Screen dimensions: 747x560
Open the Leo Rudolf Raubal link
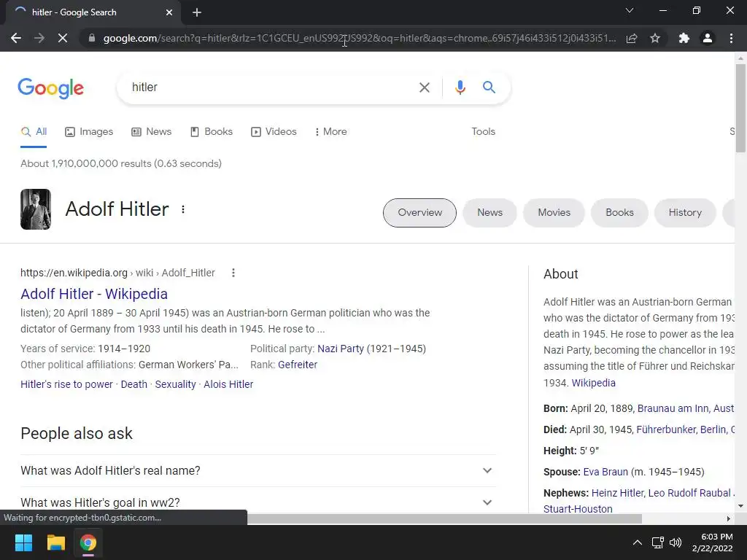689,493
